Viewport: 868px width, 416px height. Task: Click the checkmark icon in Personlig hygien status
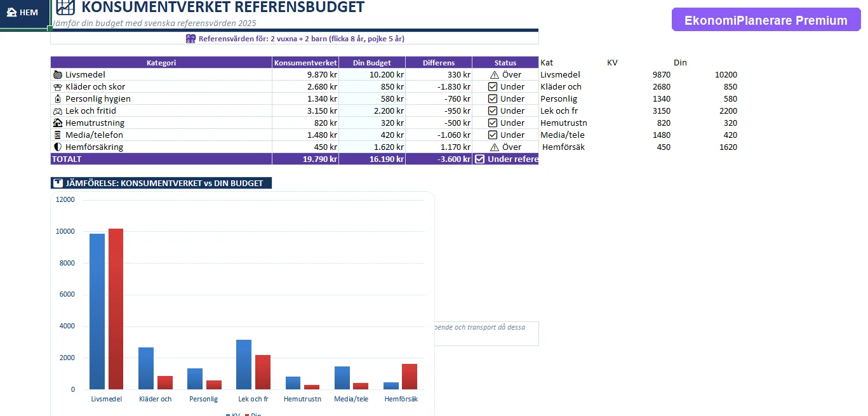493,99
